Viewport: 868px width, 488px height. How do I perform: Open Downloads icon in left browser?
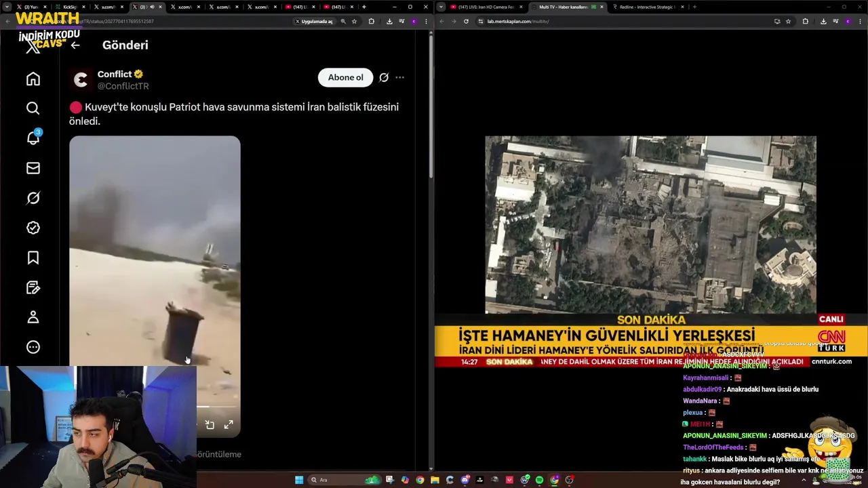[x=389, y=21]
